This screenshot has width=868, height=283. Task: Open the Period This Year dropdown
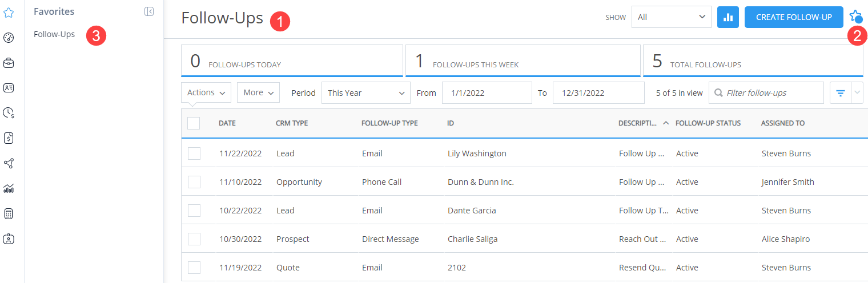(x=366, y=93)
